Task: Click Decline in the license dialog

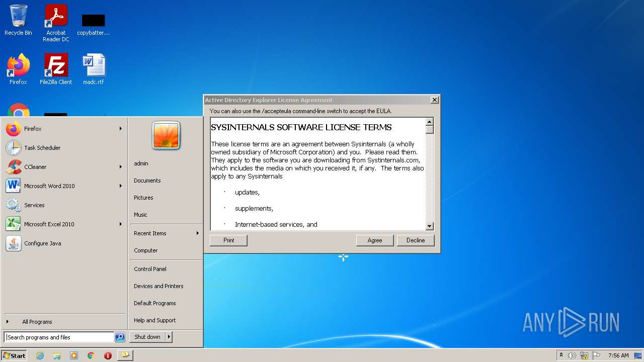Action: click(x=416, y=240)
